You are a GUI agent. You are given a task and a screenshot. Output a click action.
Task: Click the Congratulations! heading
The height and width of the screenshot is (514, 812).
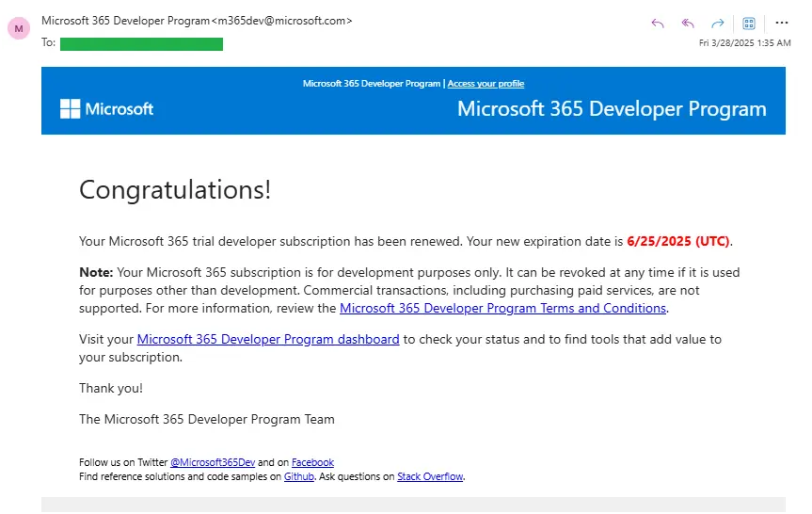[175, 189]
